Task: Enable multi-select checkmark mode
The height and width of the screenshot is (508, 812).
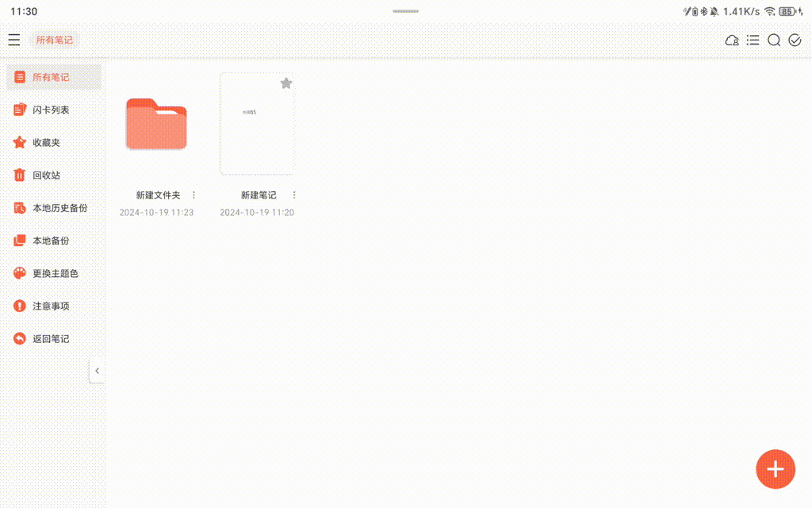Action: pos(795,40)
